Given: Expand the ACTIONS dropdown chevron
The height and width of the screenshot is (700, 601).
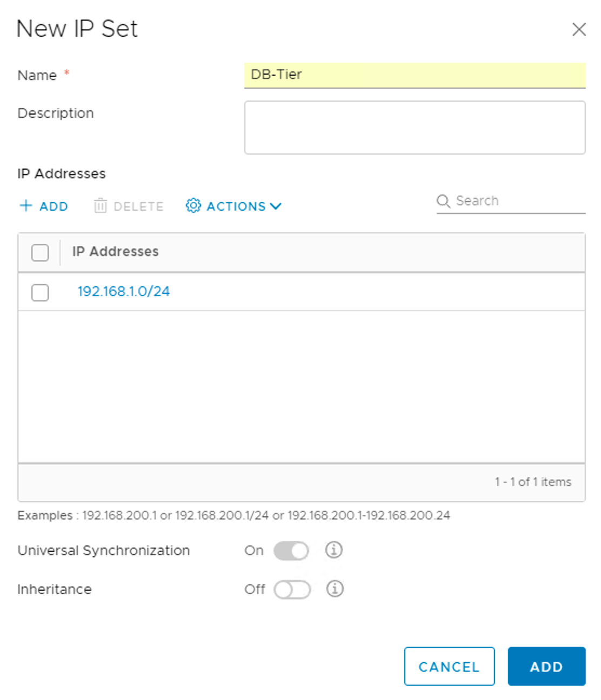Looking at the screenshot, I should pos(276,206).
